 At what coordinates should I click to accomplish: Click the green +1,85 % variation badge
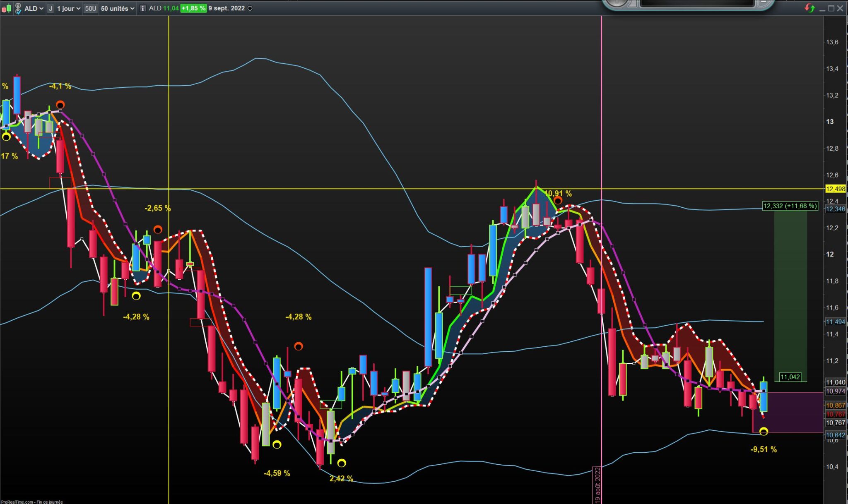(x=193, y=8)
